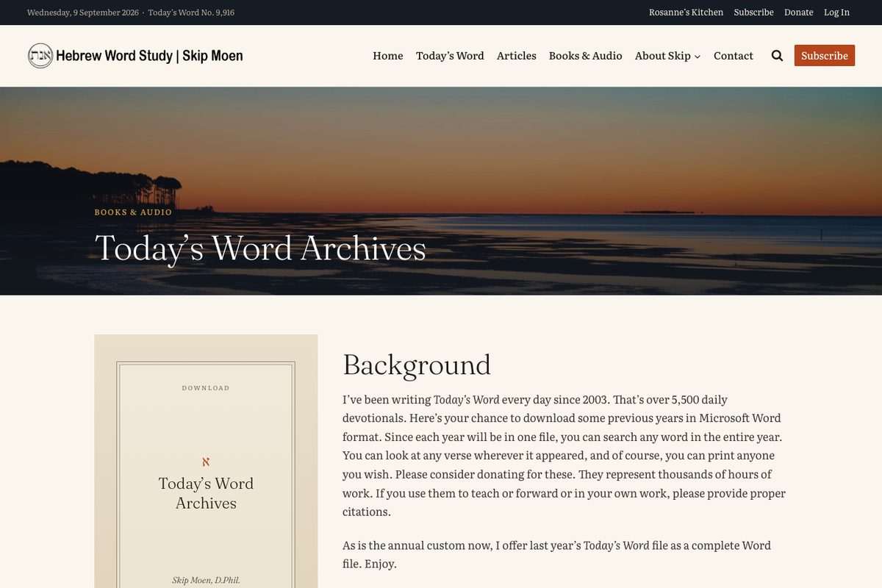Click the orange Subscribe button
Viewport: 882px width, 588px height.
tap(825, 56)
